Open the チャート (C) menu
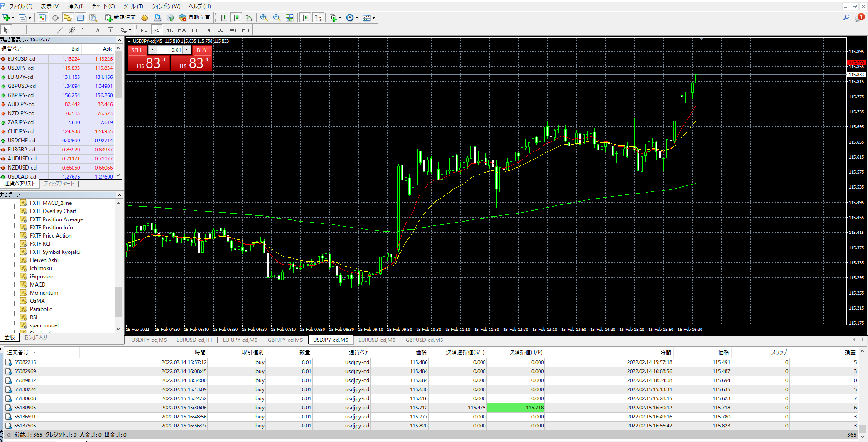 [x=103, y=6]
